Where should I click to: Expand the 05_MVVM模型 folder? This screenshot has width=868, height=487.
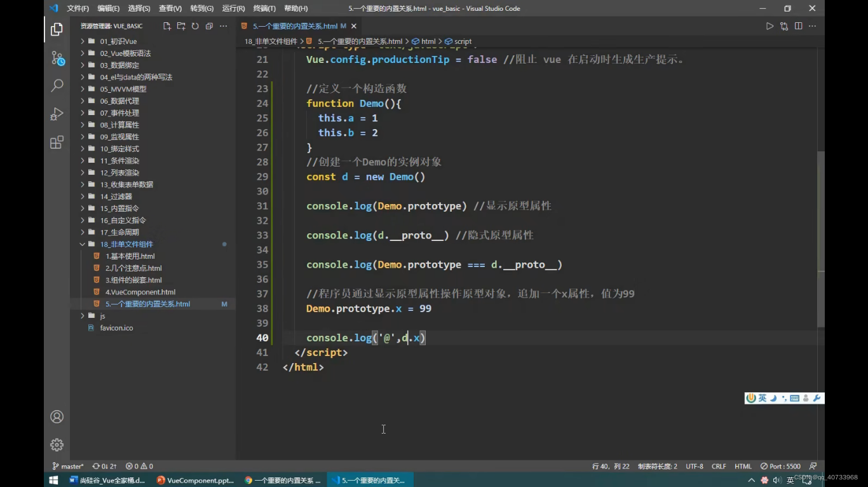tap(153, 89)
